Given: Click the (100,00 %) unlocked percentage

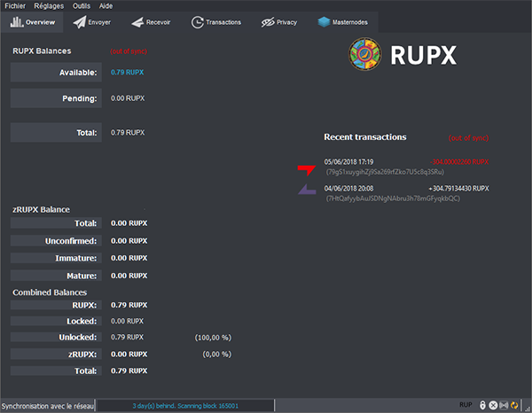Looking at the screenshot, I should [213, 338].
